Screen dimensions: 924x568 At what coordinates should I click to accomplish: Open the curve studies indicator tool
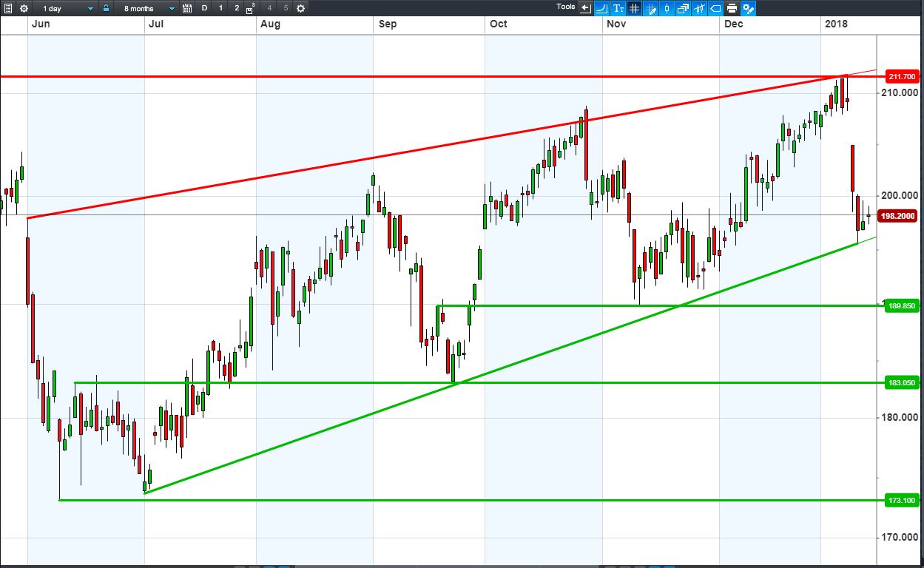pyautogui.click(x=601, y=8)
